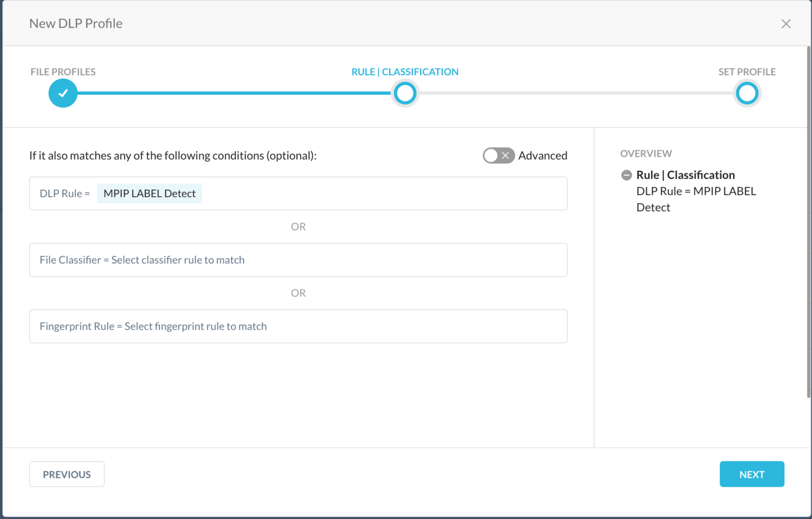
Task: Click the PREVIOUS button
Action: click(x=67, y=474)
